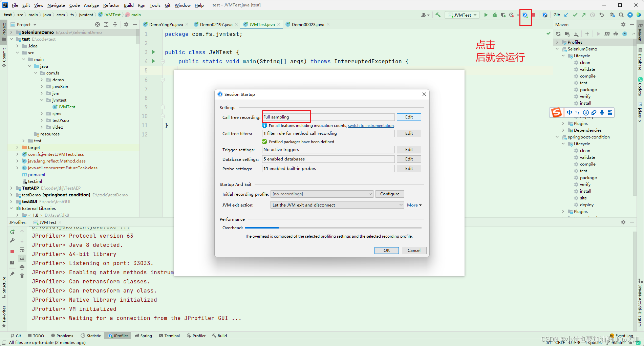This screenshot has width=644, height=346.
Task: Click the Project tree vertical scrollbar
Action: coord(138,37)
